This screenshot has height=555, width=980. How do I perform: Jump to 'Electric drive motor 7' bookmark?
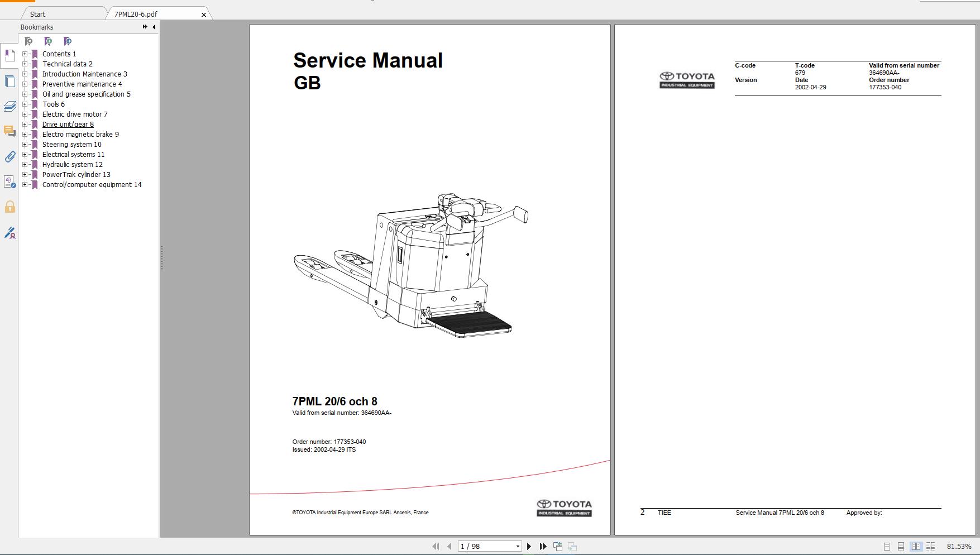point(75,114)
